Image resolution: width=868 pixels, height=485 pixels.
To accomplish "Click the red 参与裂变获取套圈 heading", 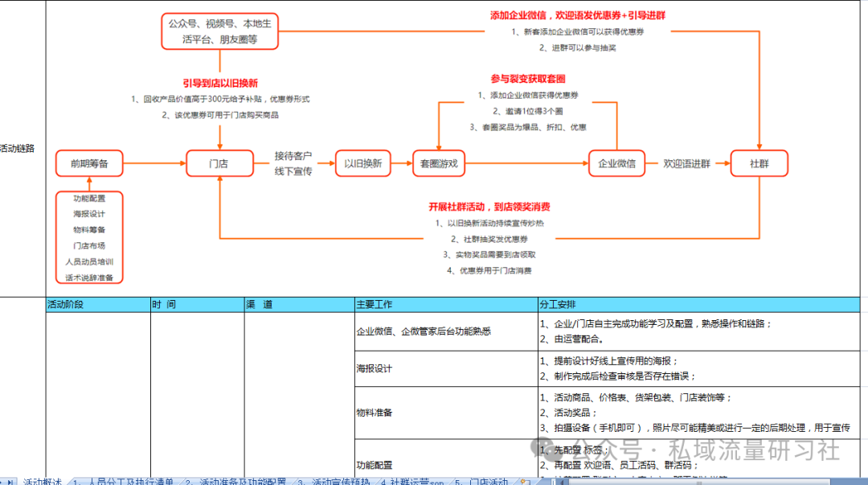I will point(528,79).
